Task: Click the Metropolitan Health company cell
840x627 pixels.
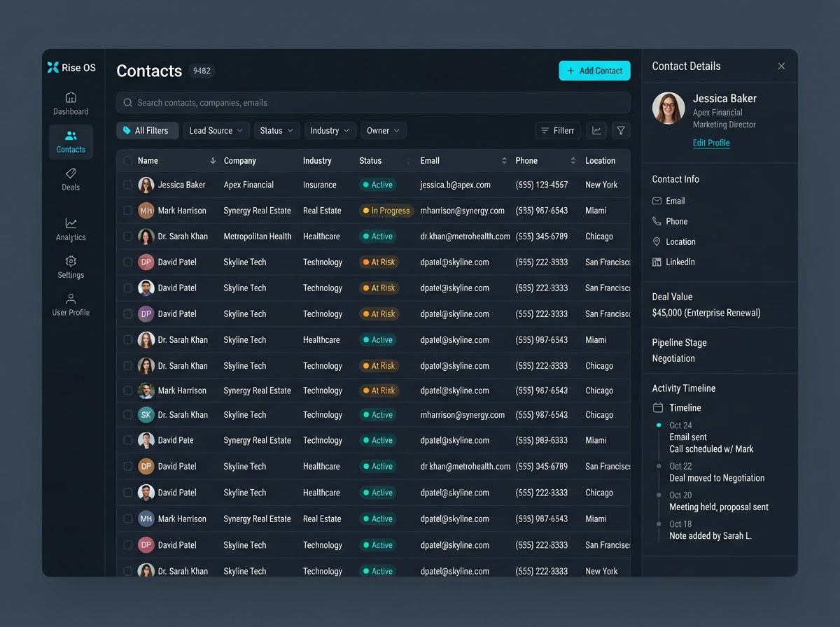Action: point(258,237)
